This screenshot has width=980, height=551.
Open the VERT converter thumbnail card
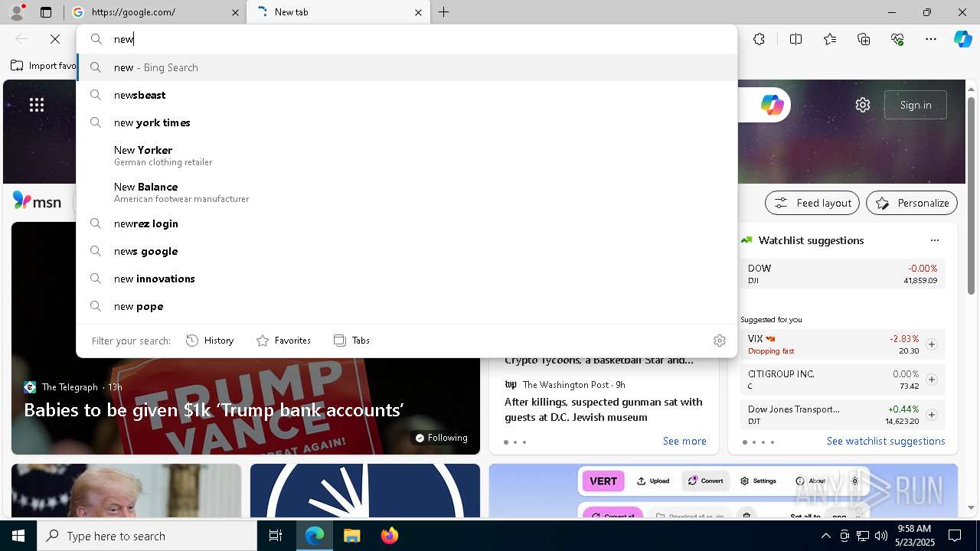click(723, 491)
